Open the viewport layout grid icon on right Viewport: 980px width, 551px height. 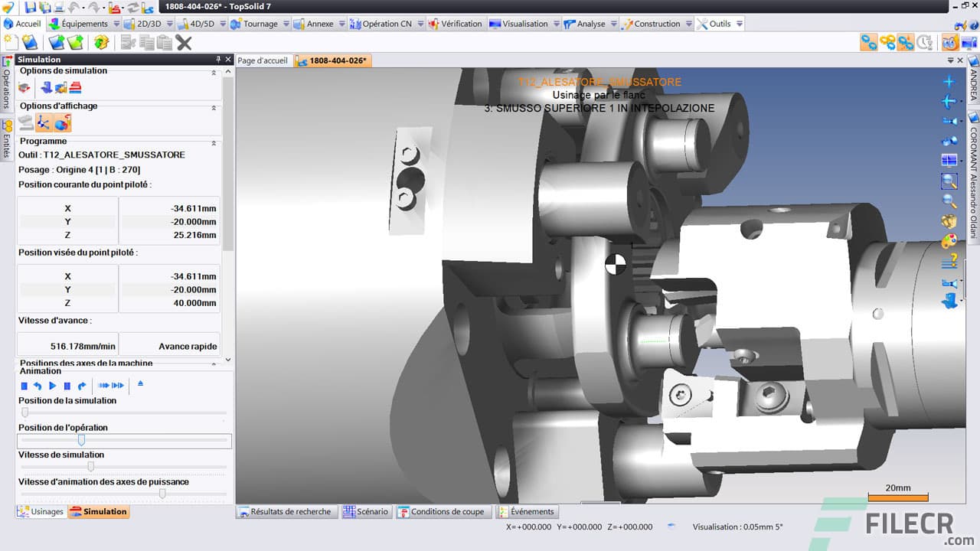949,160
